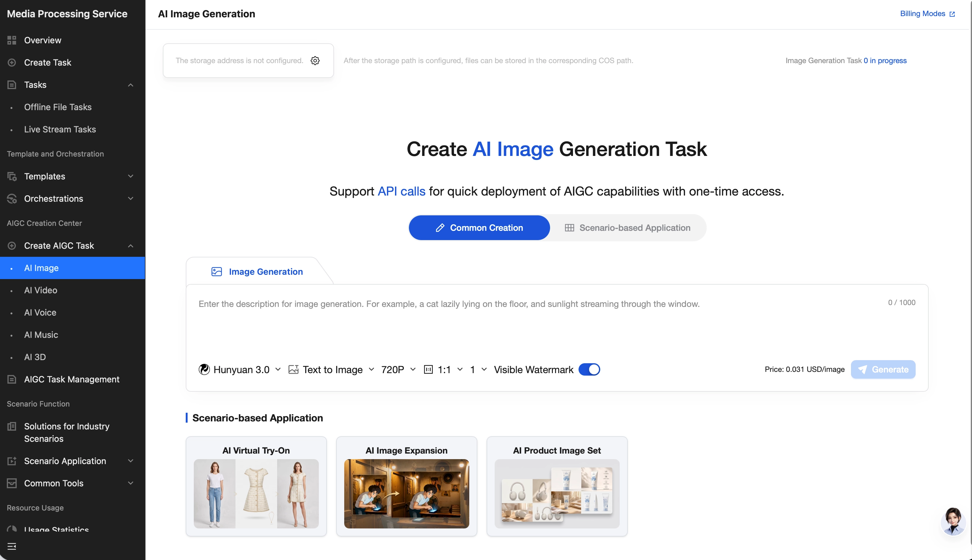
Task: Click the Create AIGC Task circle icon
Action: (12, 245)
